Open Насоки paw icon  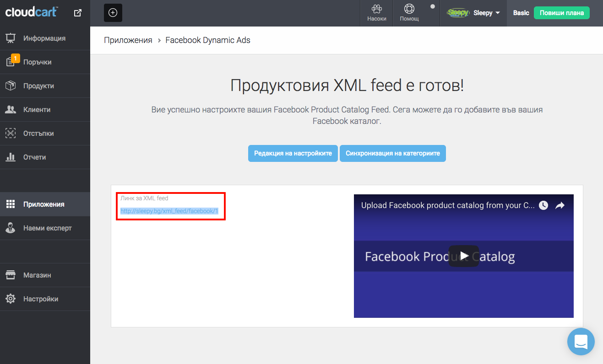click(x=377, y=13)
